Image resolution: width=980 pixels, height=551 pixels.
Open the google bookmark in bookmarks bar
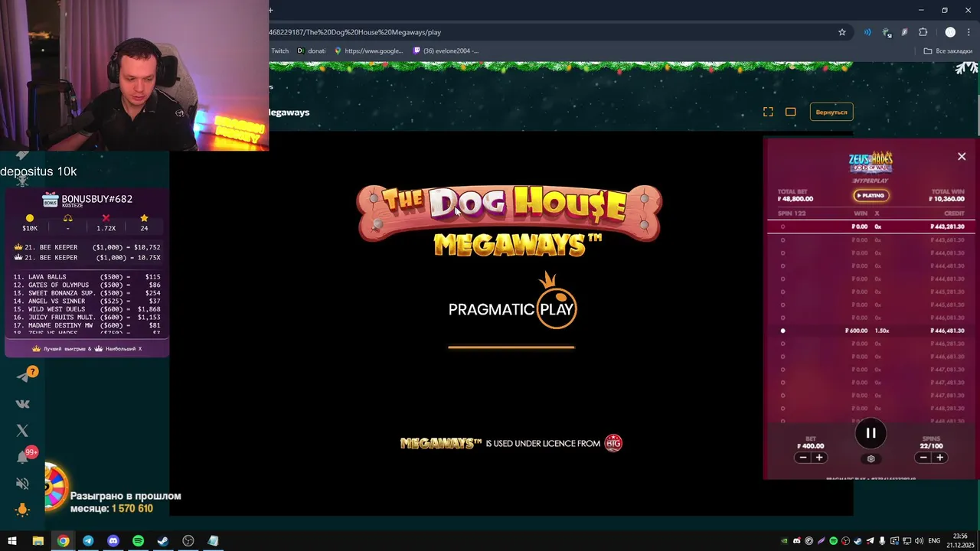point(368,51)
